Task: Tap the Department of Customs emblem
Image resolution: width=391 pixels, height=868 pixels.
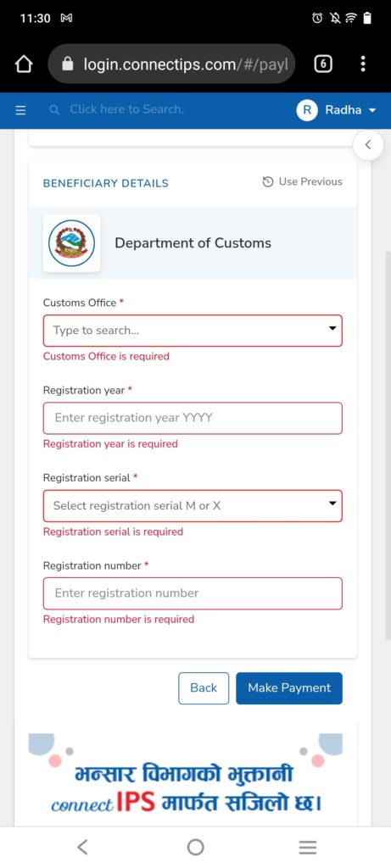Action: (72, 243)
